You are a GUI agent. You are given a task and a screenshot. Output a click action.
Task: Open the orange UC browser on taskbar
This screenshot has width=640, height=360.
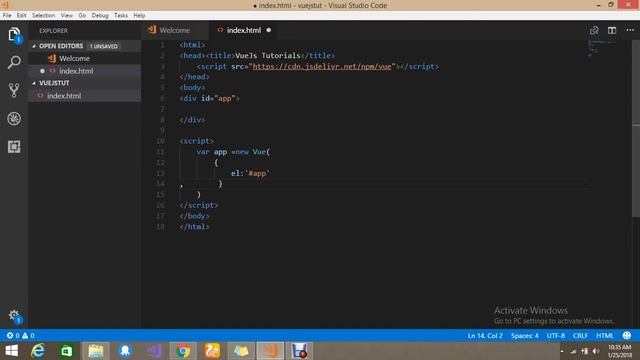point(212,351)
